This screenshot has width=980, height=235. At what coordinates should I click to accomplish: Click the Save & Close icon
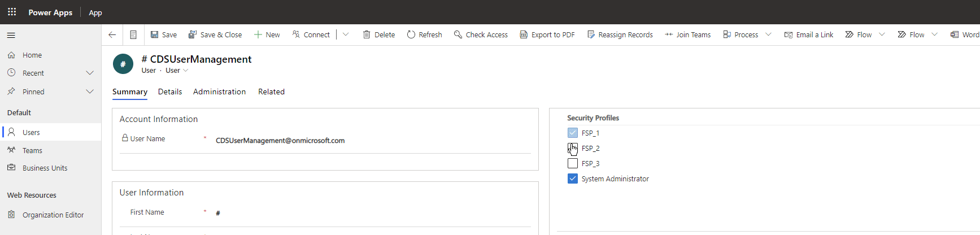(x=193, y=34)
